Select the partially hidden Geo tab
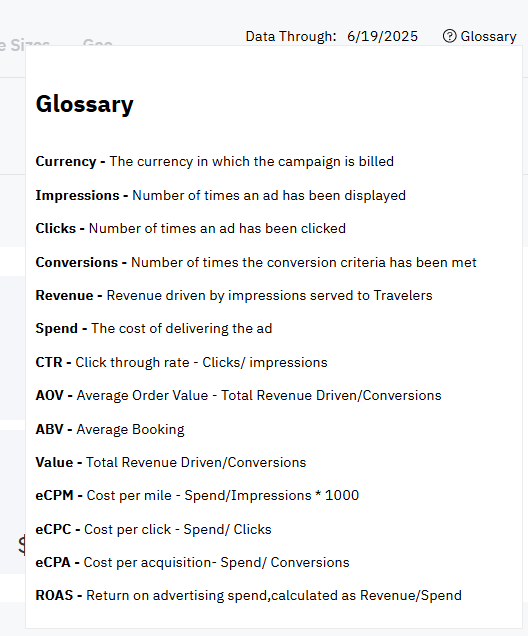Image resolution: width=528 pixels, height=636 pixels. 98,42
